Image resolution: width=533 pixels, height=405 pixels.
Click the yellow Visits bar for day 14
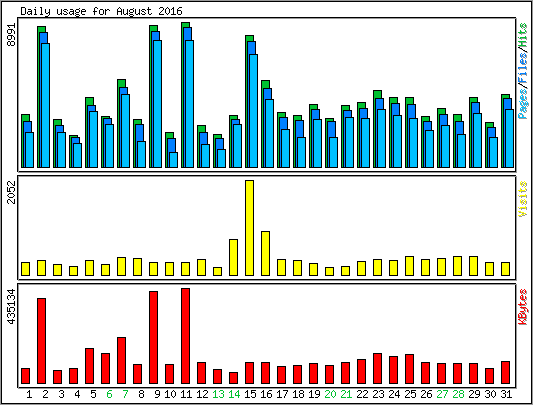tap(234, 257)
